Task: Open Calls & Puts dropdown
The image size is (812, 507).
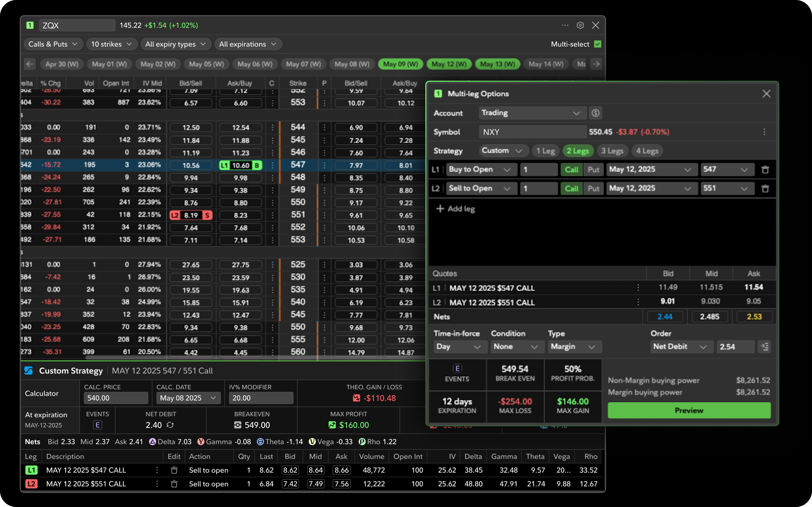Action: pyautogui.click(x=53, y=44)
